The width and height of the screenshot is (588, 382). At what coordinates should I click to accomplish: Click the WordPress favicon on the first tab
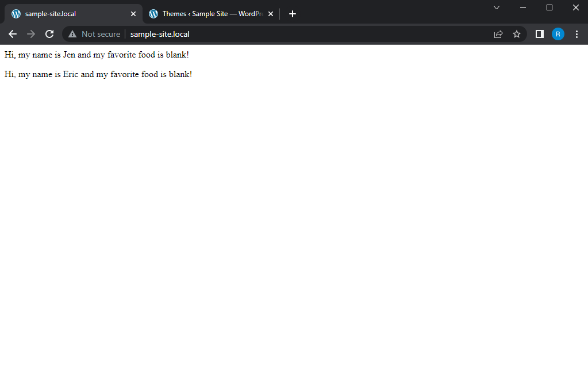coord(16,14)
